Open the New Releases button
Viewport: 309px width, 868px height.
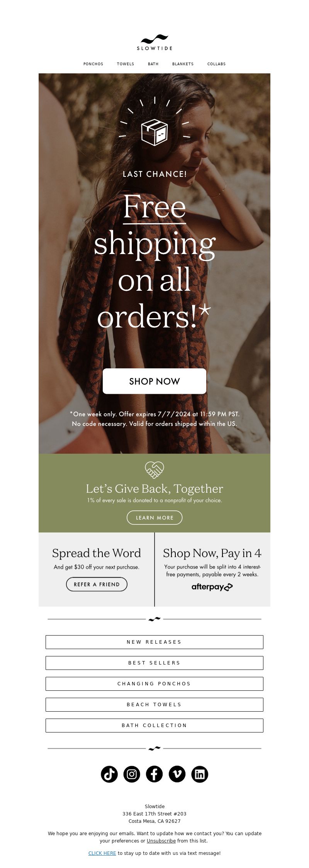pyautogui.click(x=154, y=642)
